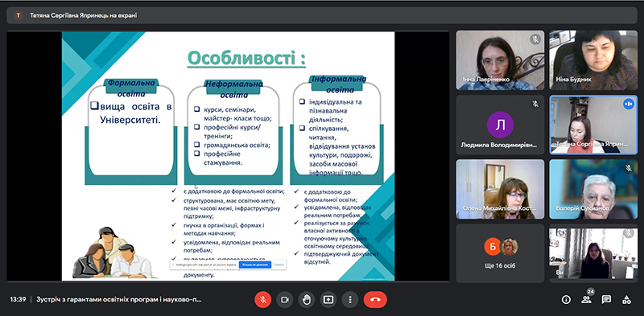This screenshot has height=316, width=644.
Task: Click Тетяна Сергіївна Япринець speaker tile
Action: tap(593, 125)
